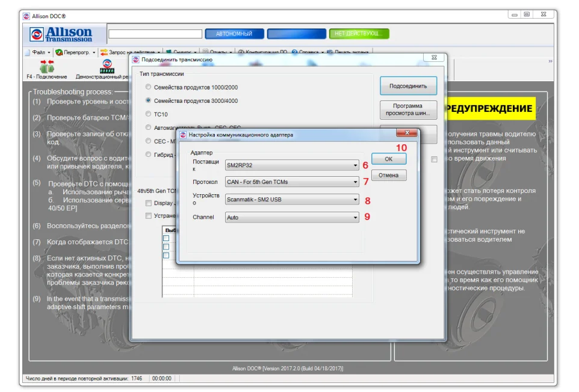Click the 00:00:00 timer in status bar
Screen dimensions: 579x392
[x=162, y=379]
